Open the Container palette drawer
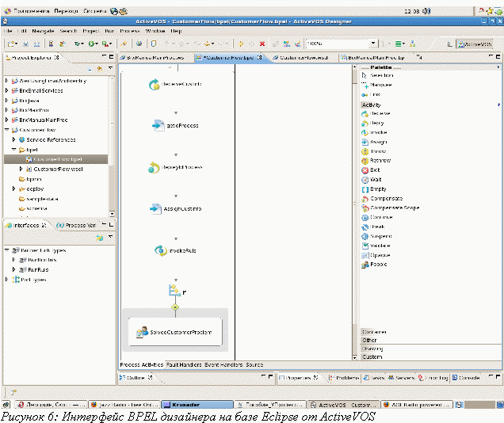The height and width of the screenshot is (423, 504). [x=373, y=332]
